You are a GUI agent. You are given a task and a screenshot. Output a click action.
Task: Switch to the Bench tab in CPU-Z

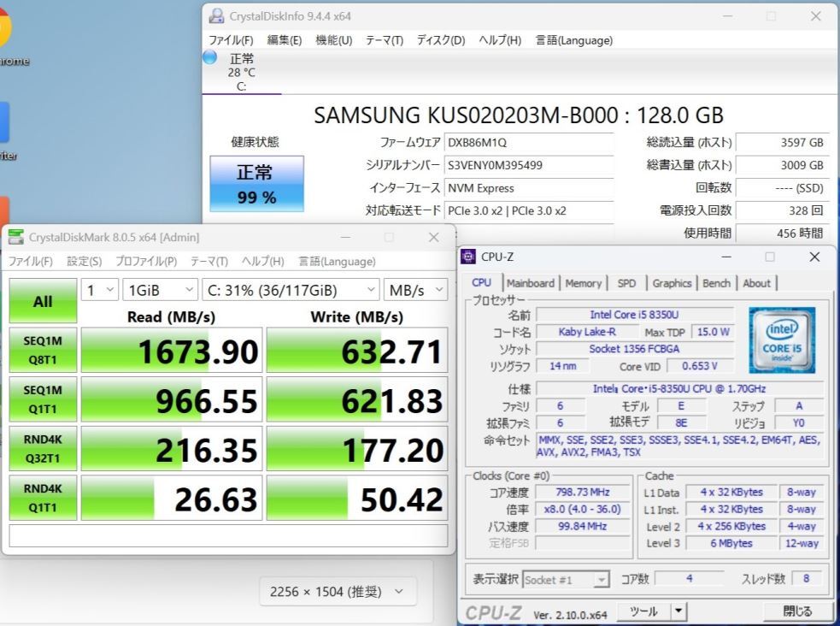click(717, 283)
